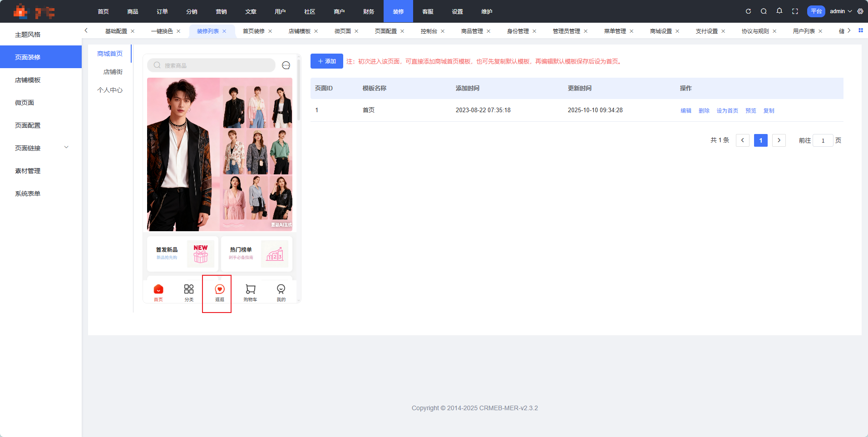Open the tab grid menu icon
The image size is (868, 437).
pos(861,30)
